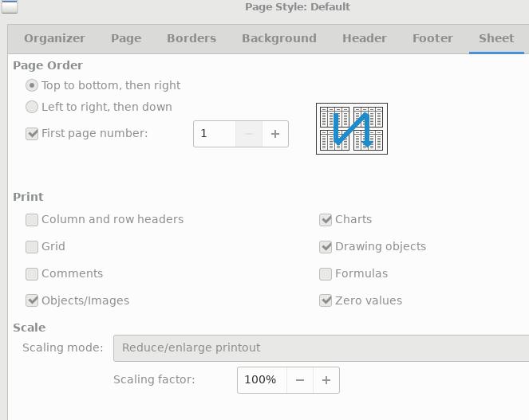Decrease the first page number
This screenshot has height=420, width=529.
[249, 134]
